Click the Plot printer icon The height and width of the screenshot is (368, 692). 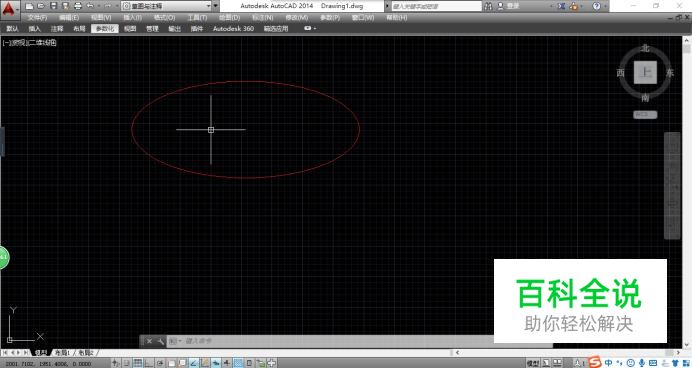78,6
